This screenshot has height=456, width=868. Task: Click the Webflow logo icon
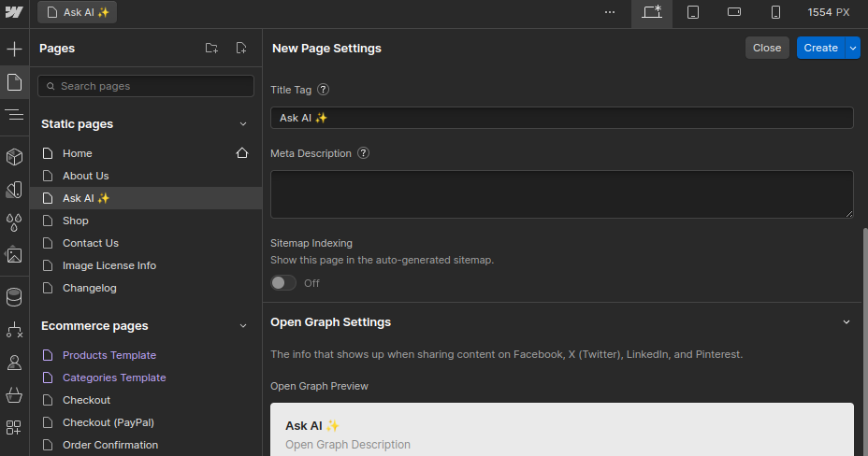13,12
